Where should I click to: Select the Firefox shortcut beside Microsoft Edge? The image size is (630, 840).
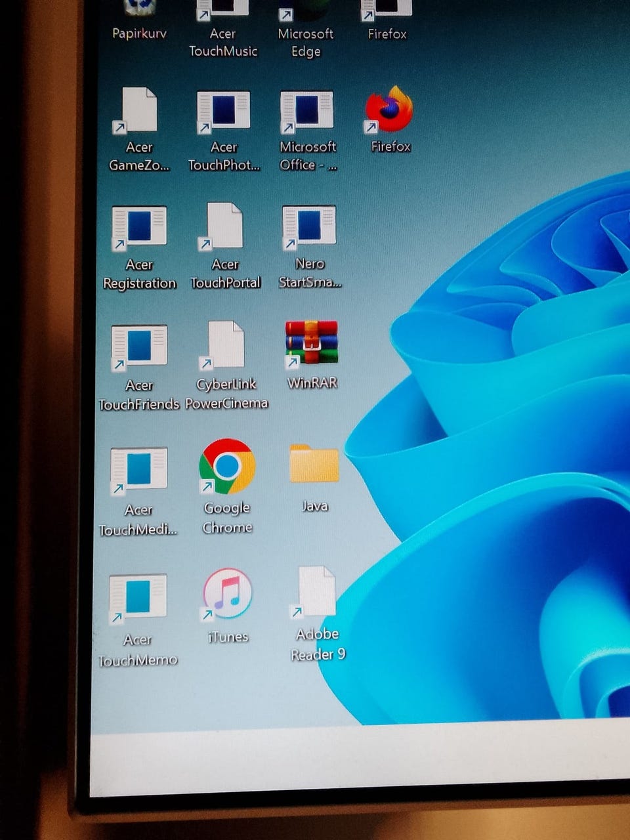click(387, 21)
